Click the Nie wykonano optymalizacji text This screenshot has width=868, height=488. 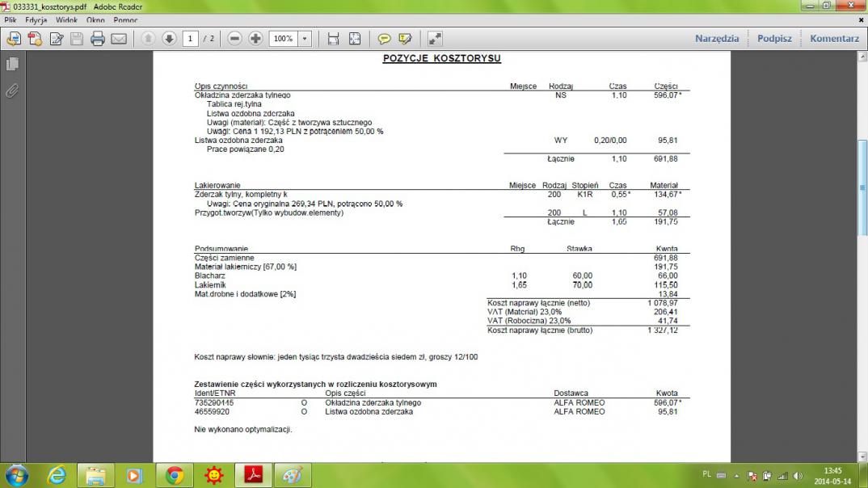(243, 429)
